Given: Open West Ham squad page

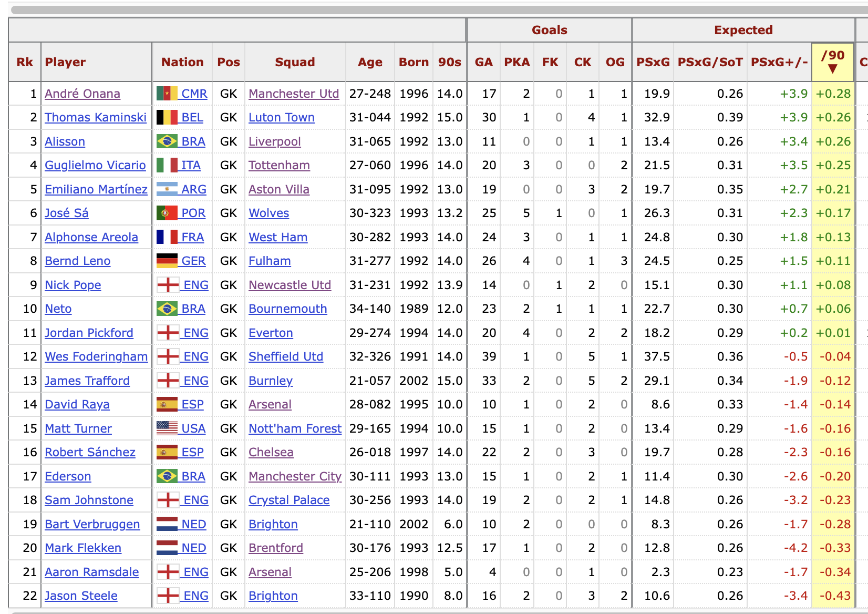Looking at the screenshot, I should coord(278,237).
